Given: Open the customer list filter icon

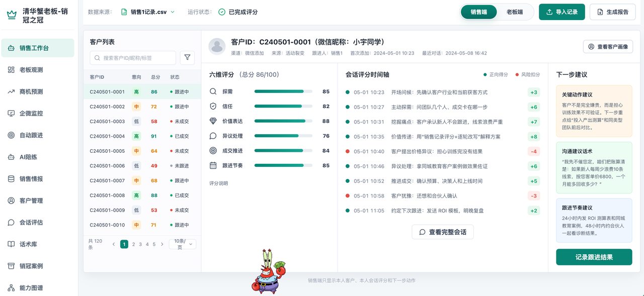Looking at the screenshot, I should (187, 58).
